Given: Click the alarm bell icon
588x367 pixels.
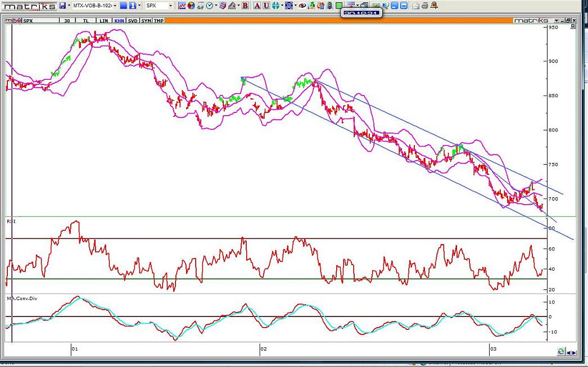Looking at the screenshot, I should click(x=434, y=6).
